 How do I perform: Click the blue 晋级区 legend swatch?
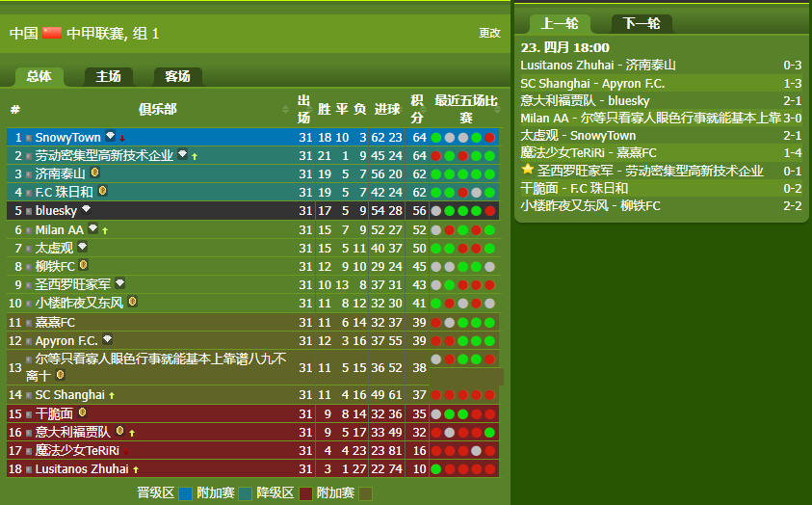pos(186,493)
